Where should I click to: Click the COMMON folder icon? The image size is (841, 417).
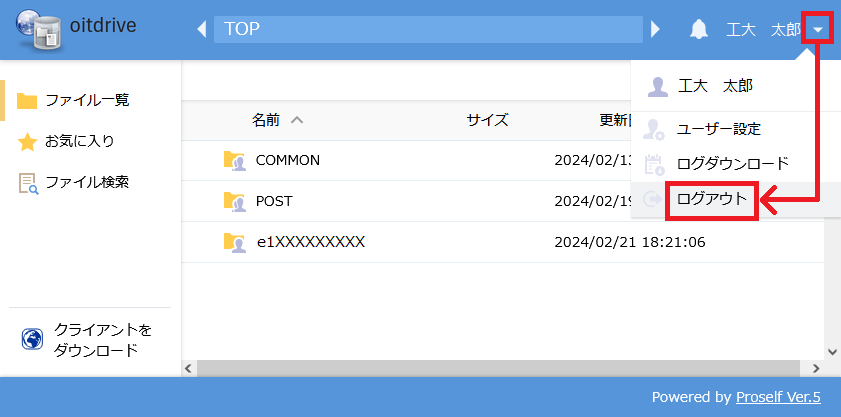[x=234, y=160]
